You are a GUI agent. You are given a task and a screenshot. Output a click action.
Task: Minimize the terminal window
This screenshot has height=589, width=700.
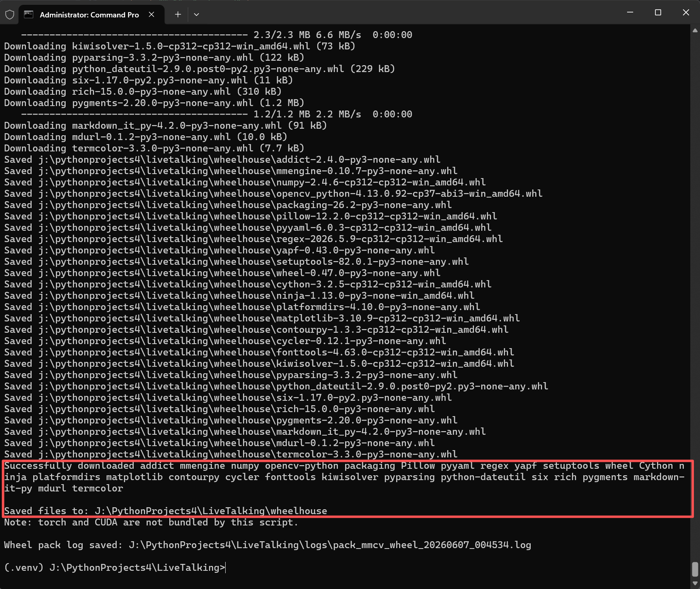630,13
